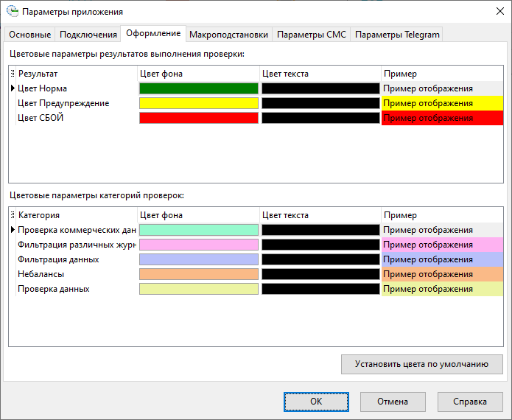Switch to the Подключения tab
The width and height of the screenshot is (512, 420).
click(x=88, y=35)
